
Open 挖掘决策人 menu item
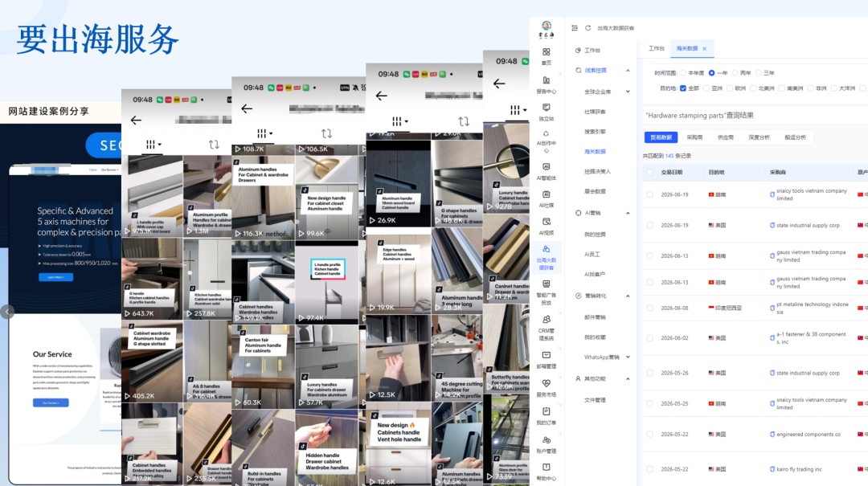(597, 172)
